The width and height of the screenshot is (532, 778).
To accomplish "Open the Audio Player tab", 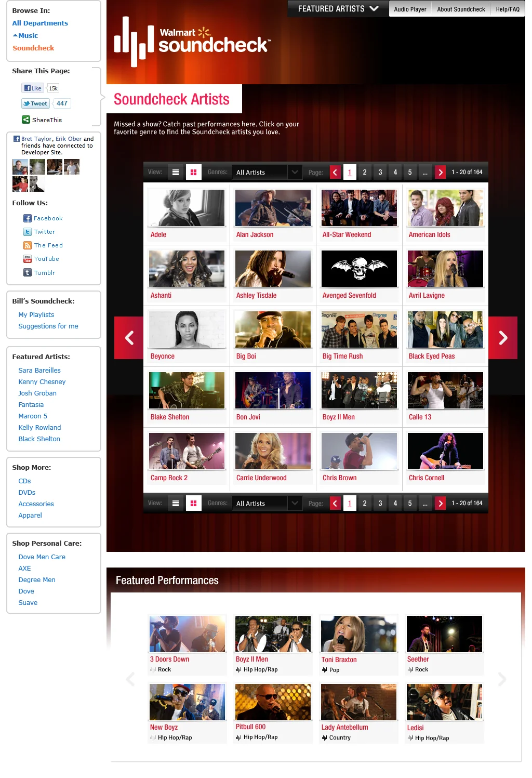I will (410, 9).
